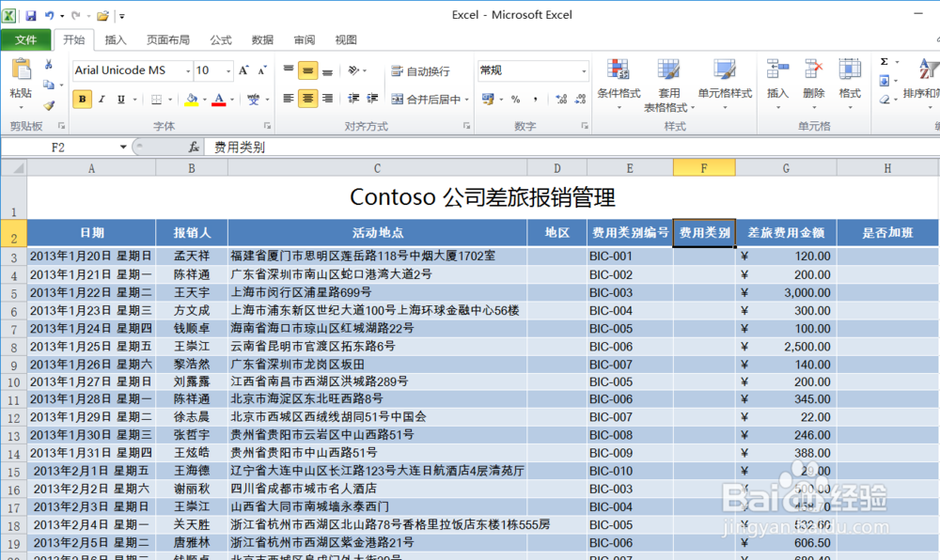
Task: Switch to the 页面布局 Page Layout tab
Action: pos(168,39)
